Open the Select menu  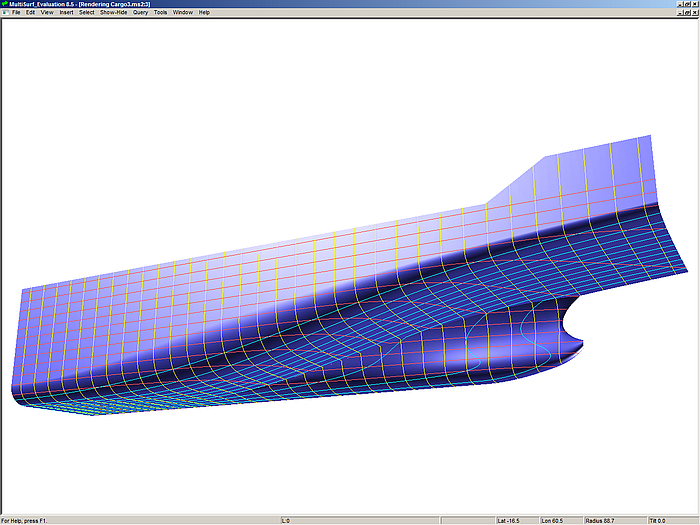coord(87,12)
